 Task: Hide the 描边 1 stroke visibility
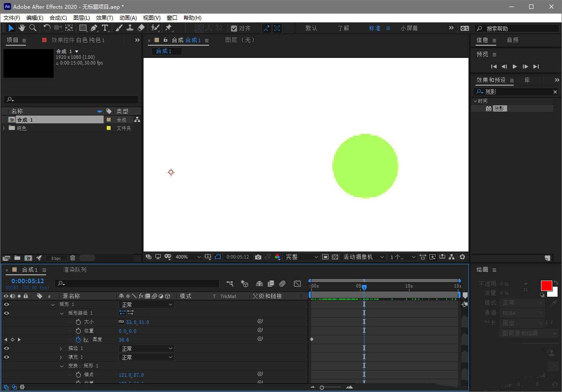[x=6, y=349]
